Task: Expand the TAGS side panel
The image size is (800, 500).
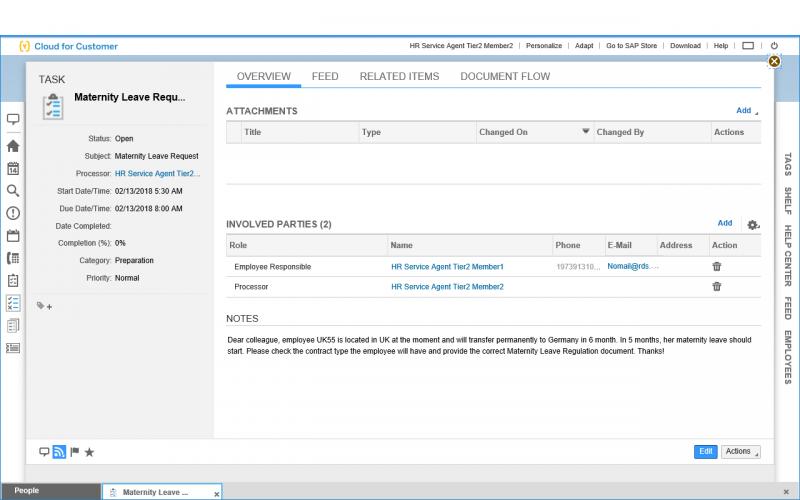Action: [788, 164]
